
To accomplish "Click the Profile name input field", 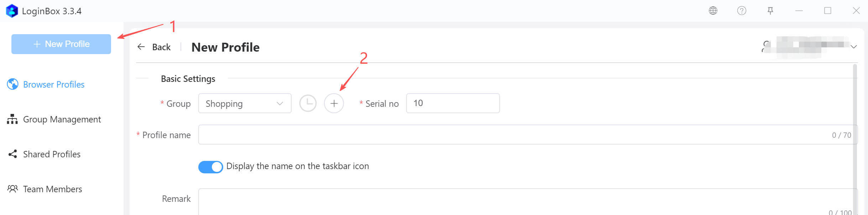I will tap(513, 135).
